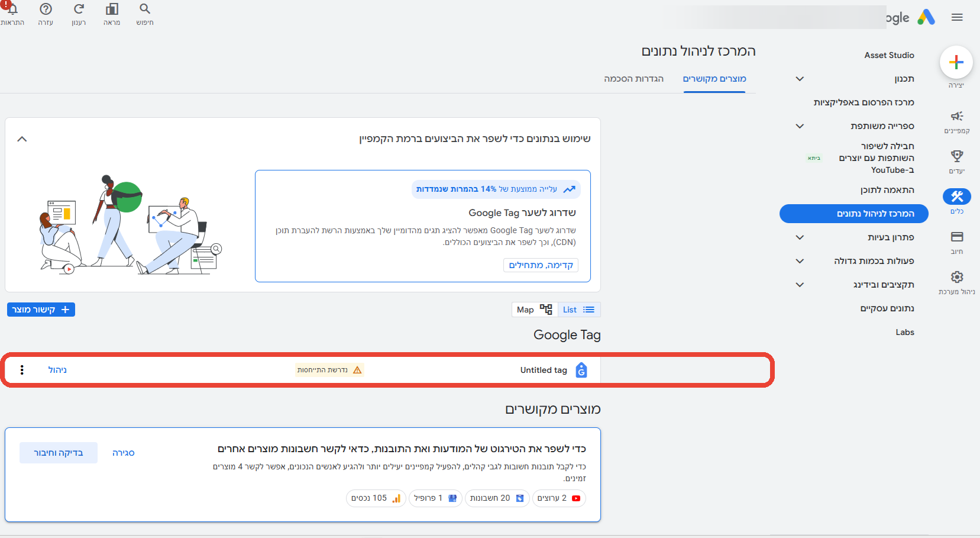Screen dimensions: 980x538
Task: Expand the פעולות בכמות גדולה section
Action: coord(800,261)
